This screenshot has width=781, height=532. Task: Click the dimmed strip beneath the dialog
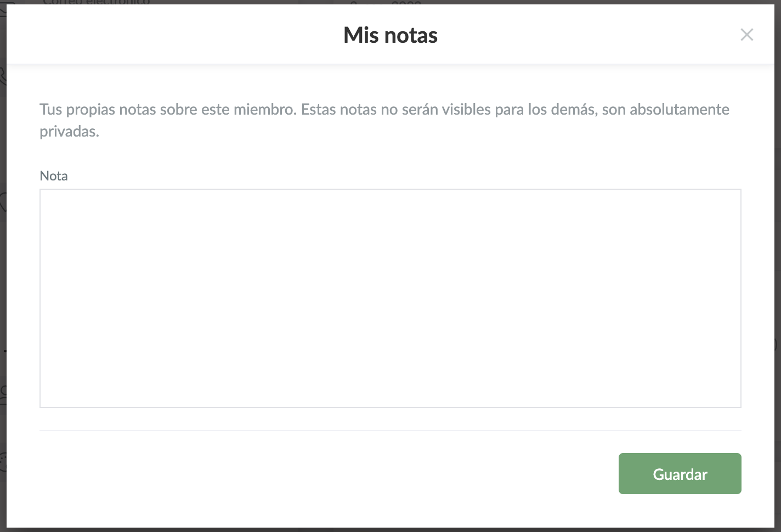[390, 530]
